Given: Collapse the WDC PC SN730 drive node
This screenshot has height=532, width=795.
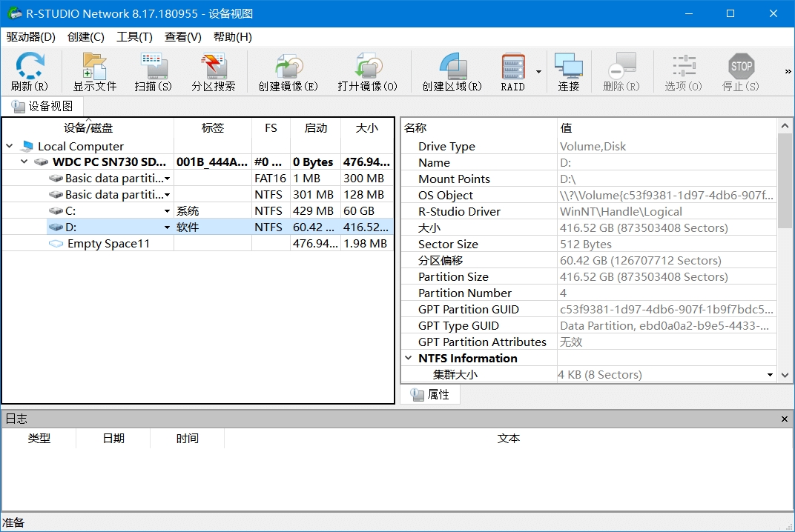Looking at the screenshot, I should (x=23, y=162).
